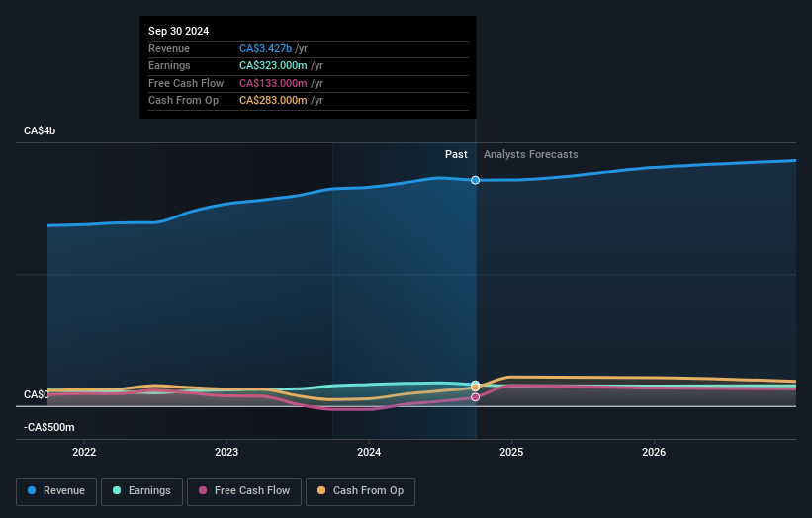Click the orange Cash From Op data point
Viewport: 812px width, 518px height.
point(475,388)
